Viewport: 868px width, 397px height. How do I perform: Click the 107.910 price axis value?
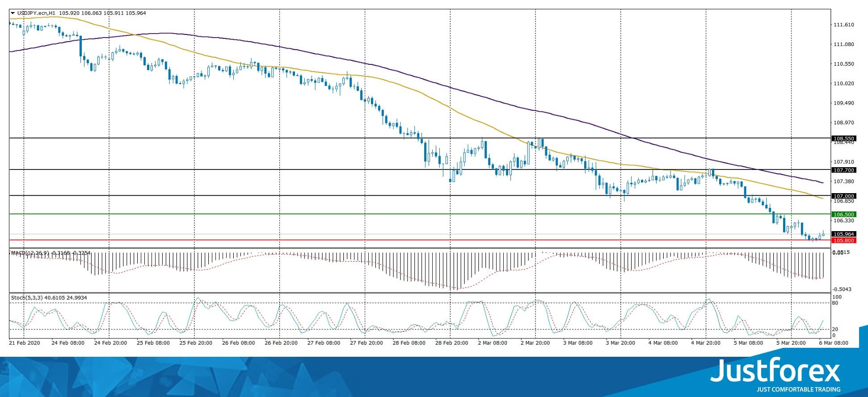(844, 161)
